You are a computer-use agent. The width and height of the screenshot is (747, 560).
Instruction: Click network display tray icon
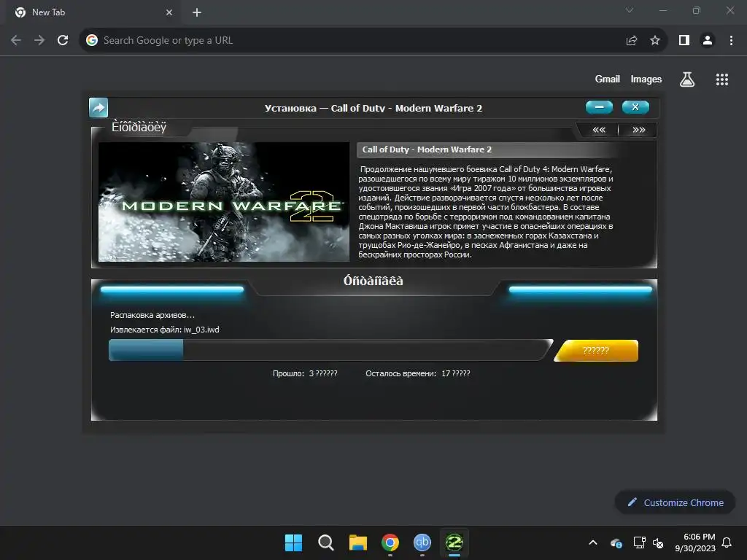pyautogui.click(x=639, y=542)
